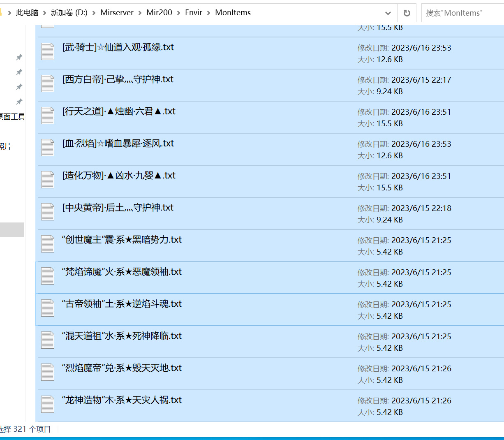The height and width of the screenshot is (440, 504).
Task: Select file name [中央黄帝]·后土灬守护神.txt
Action: (118, 208)
